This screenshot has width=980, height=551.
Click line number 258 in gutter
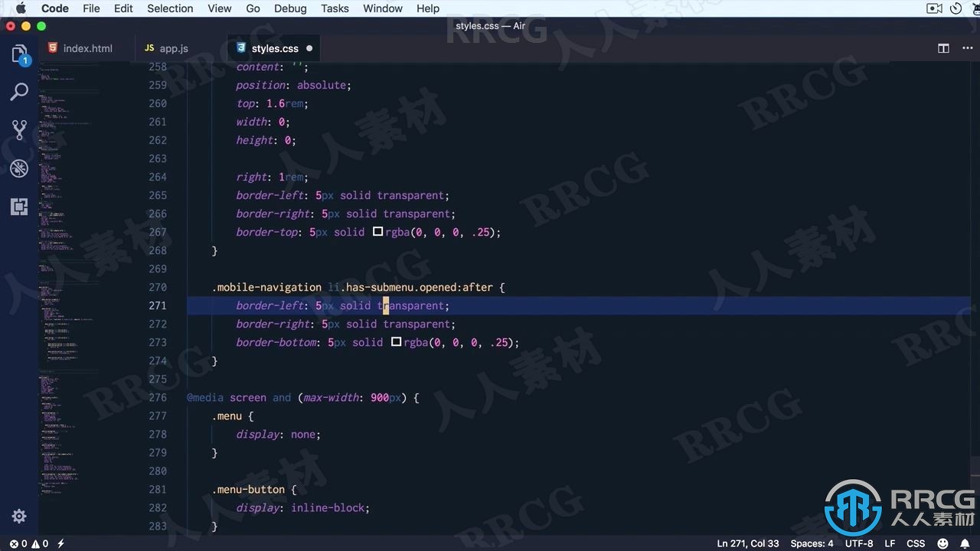point(157,67)
